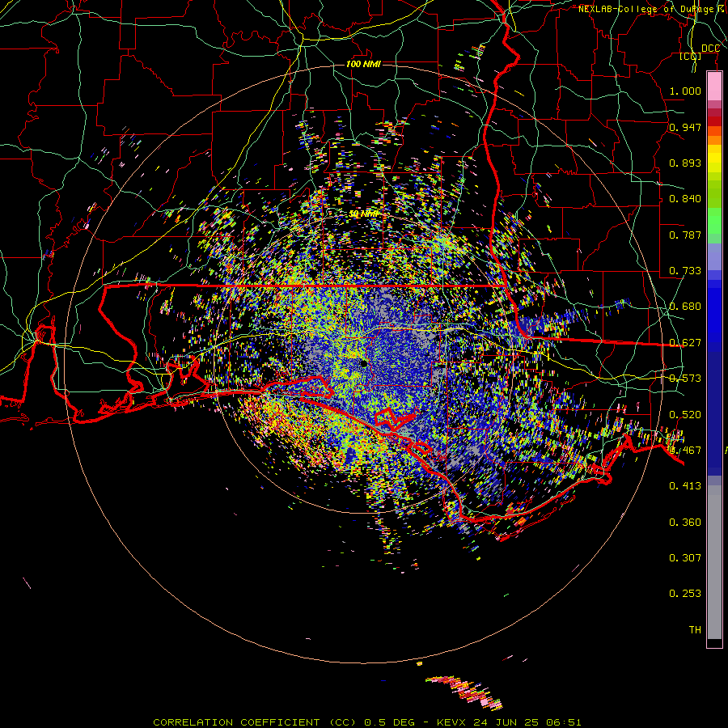Screen dimensions: 728x728
Task: Click the DCC product label
Action: point(710,49)
